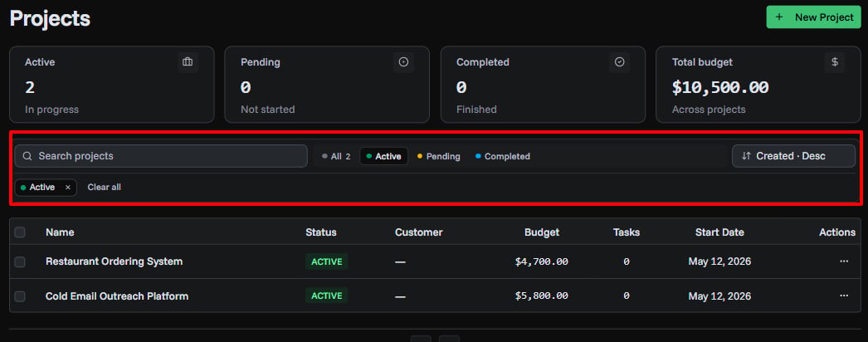Click the Customer column header
The width and height of the screenshot is (868, 342).
click(x=418, y=232)
